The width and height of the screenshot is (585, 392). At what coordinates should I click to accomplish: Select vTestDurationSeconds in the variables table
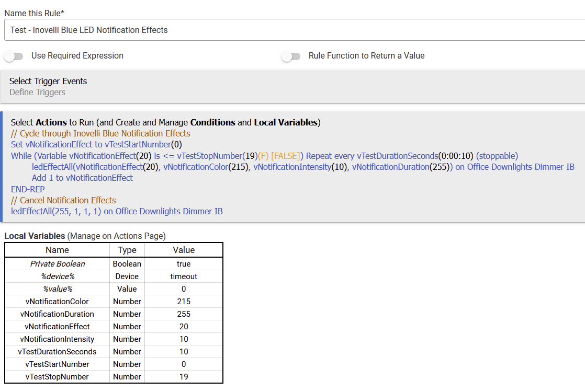point(57,352)
